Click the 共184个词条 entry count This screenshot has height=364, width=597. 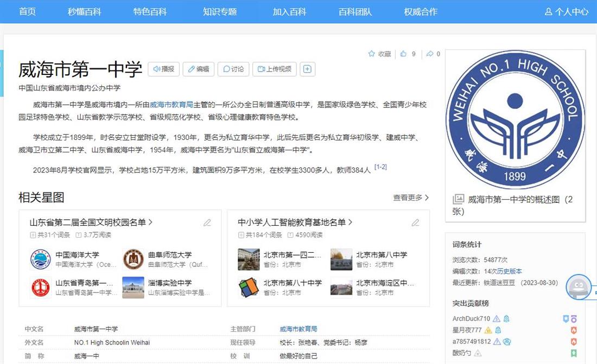point(260,235)
